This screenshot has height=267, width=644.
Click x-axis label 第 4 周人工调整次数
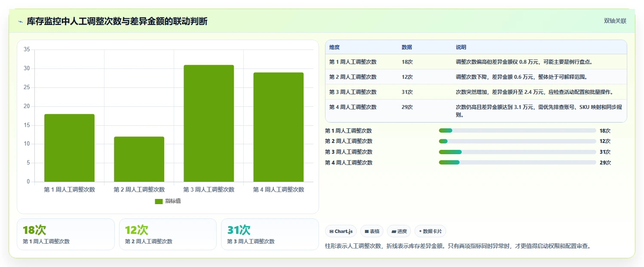pos(278,189)
